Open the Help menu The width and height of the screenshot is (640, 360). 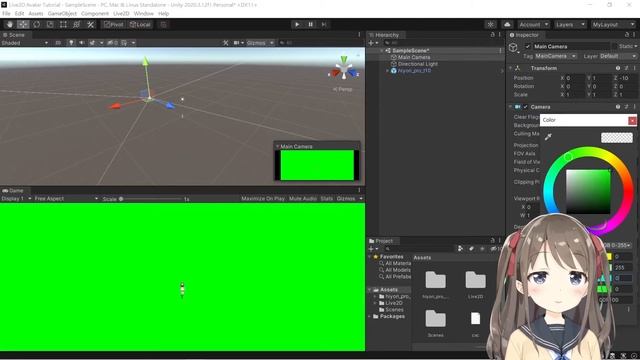(x=163, y=13)
